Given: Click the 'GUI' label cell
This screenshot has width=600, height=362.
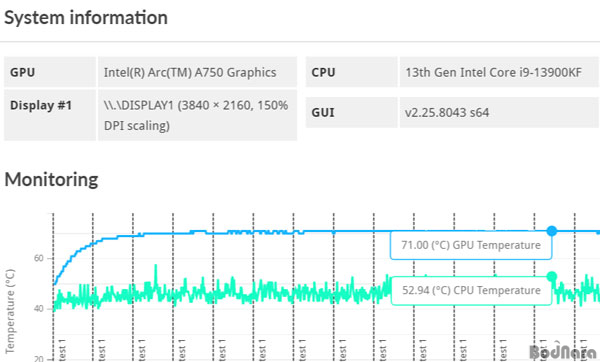Looking at the screenshot, I should [351, 113].
